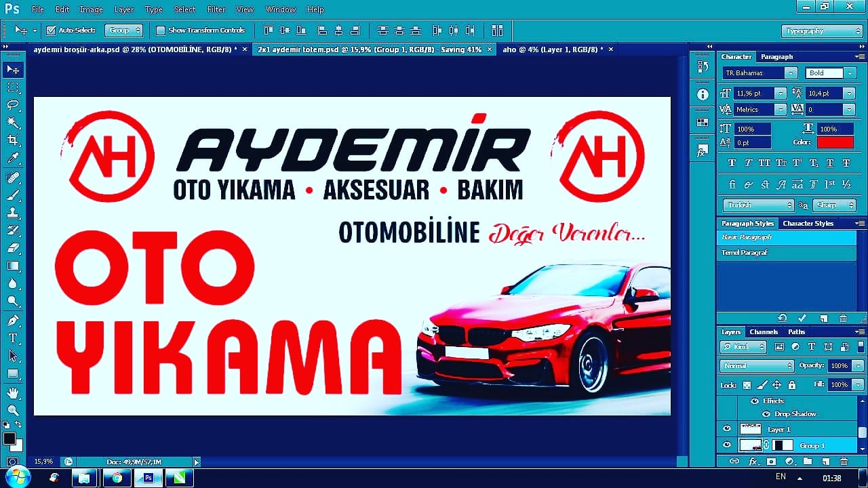This screenshot has width=868, height=488.
Task: Click the Underline text style button
Action: [x=830, y=163]
